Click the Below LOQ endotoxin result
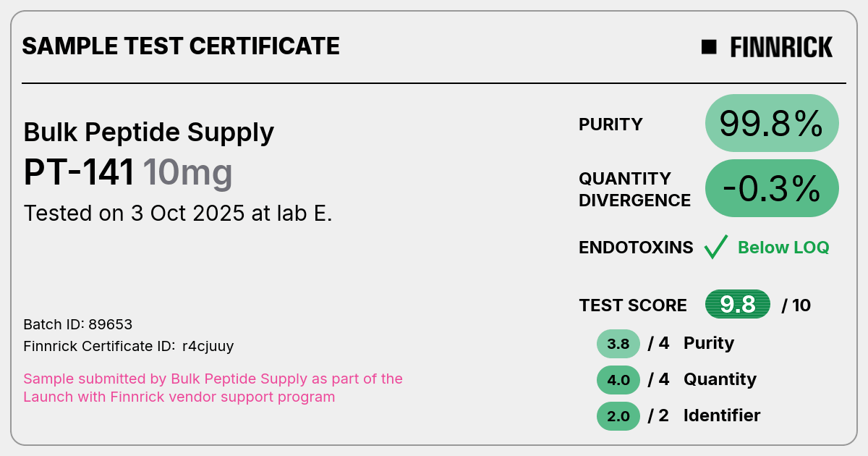The width and height of the screenshot is (868, 456). 783,248
